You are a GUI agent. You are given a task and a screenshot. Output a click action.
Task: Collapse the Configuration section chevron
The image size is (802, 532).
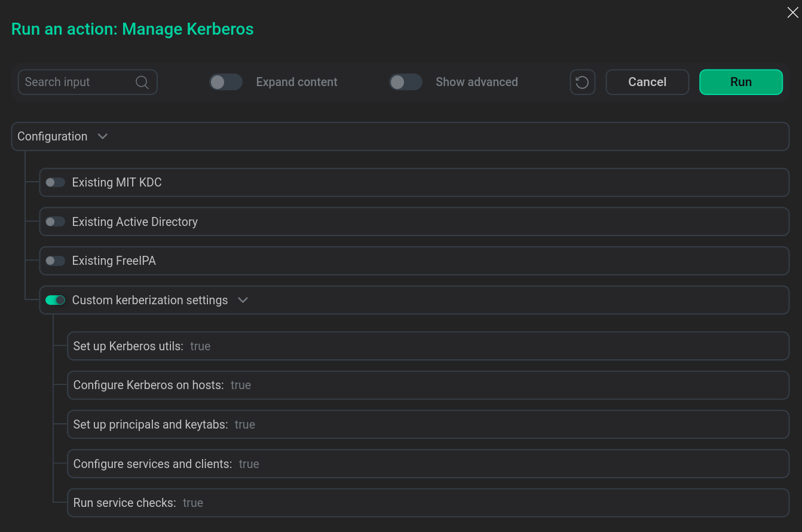(x=103, y=136)
